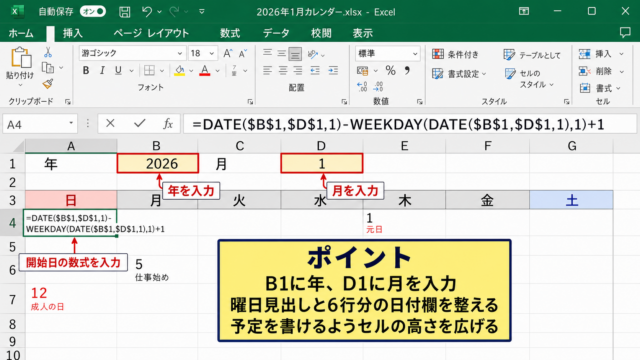Open comments pane speech bubble icon
This screenshot has height=360, width=640.
625,33
